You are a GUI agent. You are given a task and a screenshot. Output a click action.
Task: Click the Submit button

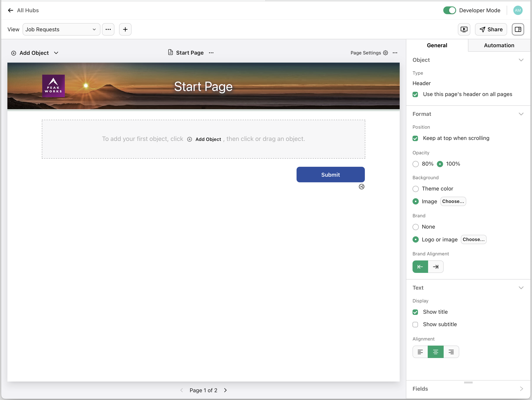(x=330, y=174)
